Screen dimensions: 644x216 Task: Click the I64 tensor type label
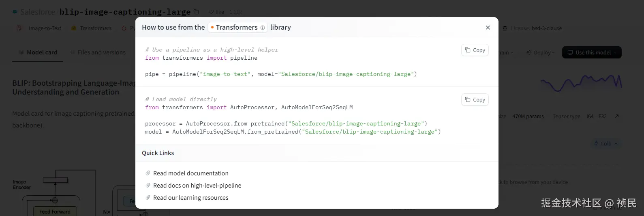pyautogui.click(x=590, y=116)
